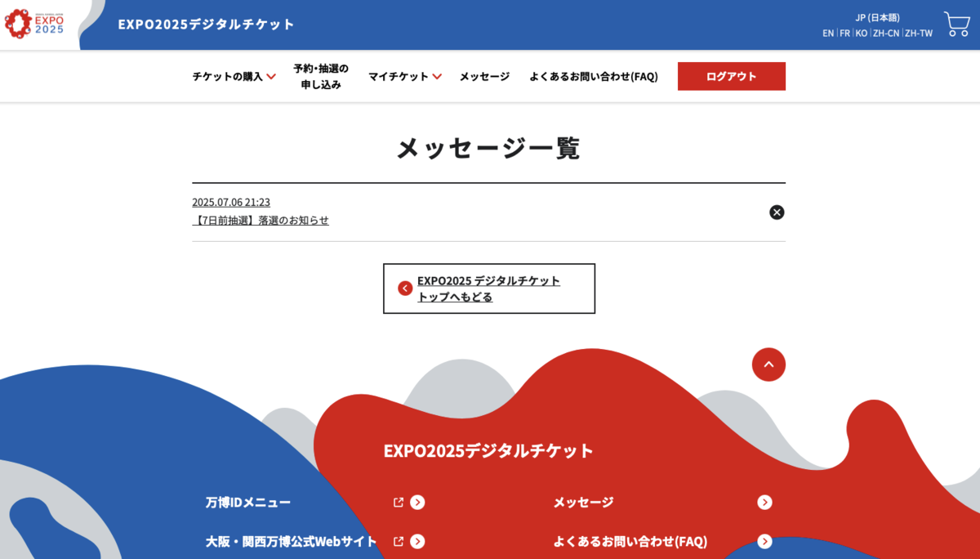Click external link icon beside 万博IDメニュー
The image size is (980, 559).
(399, 503)
